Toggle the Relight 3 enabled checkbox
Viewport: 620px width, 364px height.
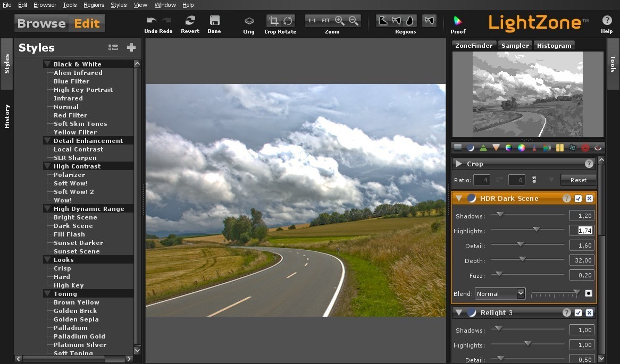[579, 312]
